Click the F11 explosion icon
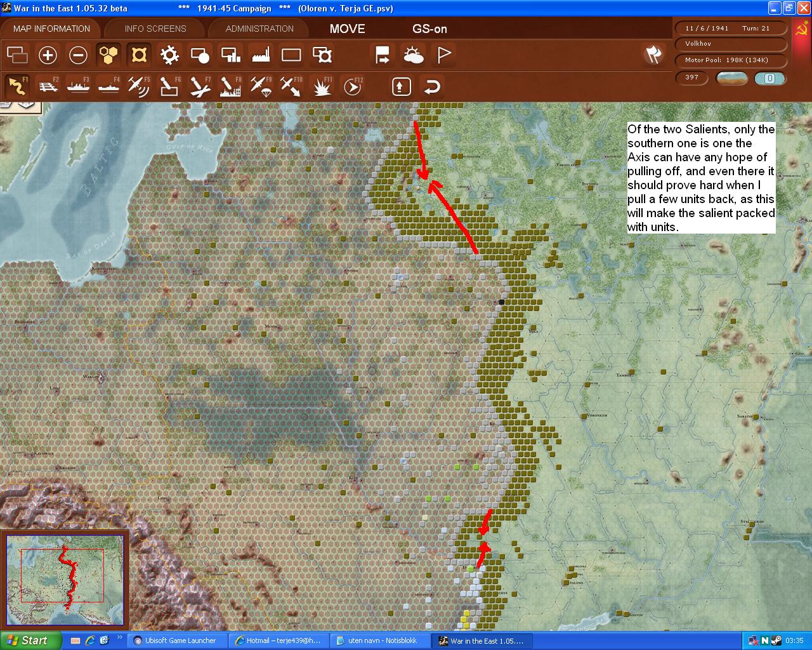The width and height of the screenshot is (812, 650). (x=322, y=86)
